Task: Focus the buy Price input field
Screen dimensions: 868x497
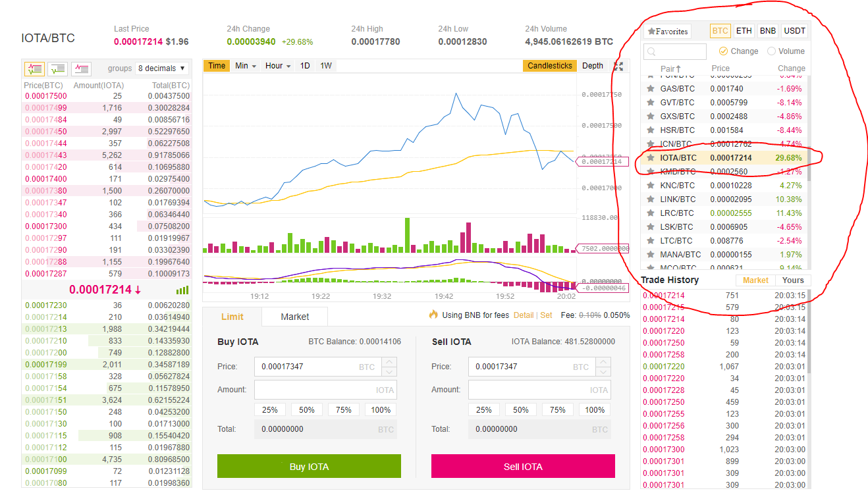Action: (x=319, y=367)
